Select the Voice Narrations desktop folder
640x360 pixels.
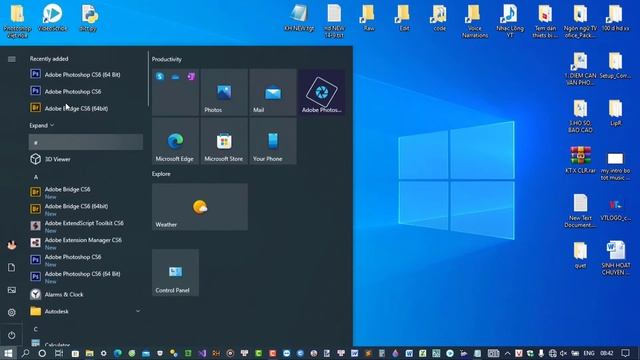(475, 21)
